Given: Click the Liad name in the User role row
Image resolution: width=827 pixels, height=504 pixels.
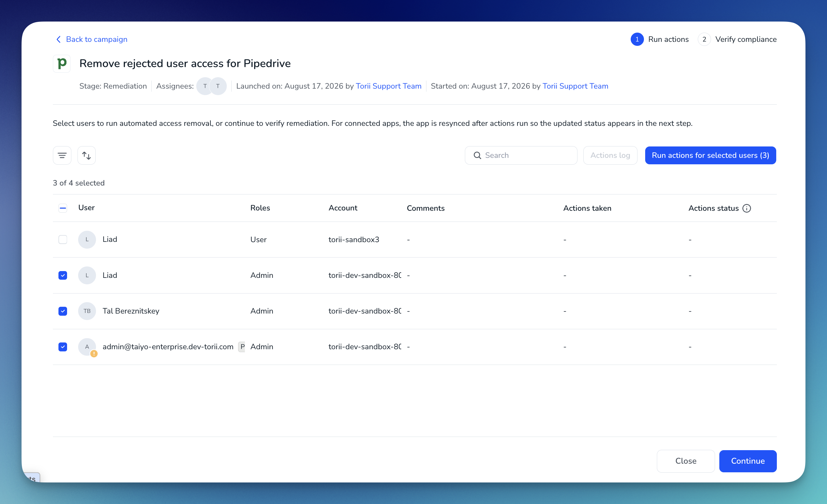Looking at the screenshot, I should click(x=110, y=239).
